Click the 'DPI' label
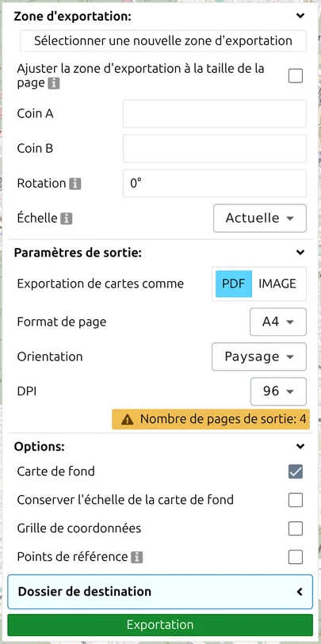 coord(27,391)
